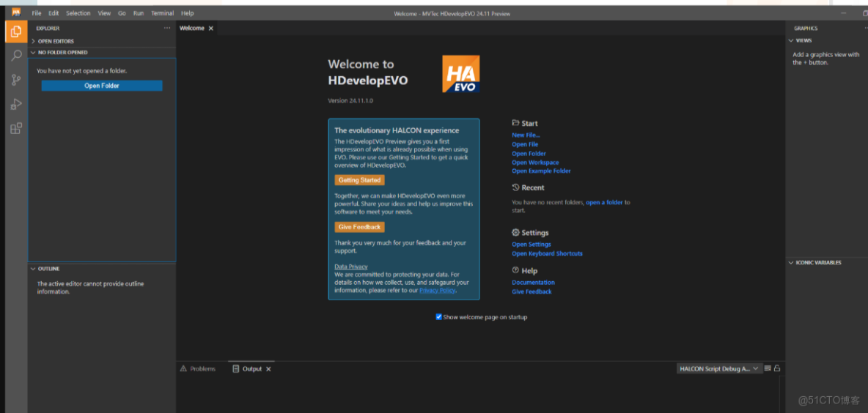868x413 pixels.
Task: Open the Go menu
Action: [x=122, y=13]
